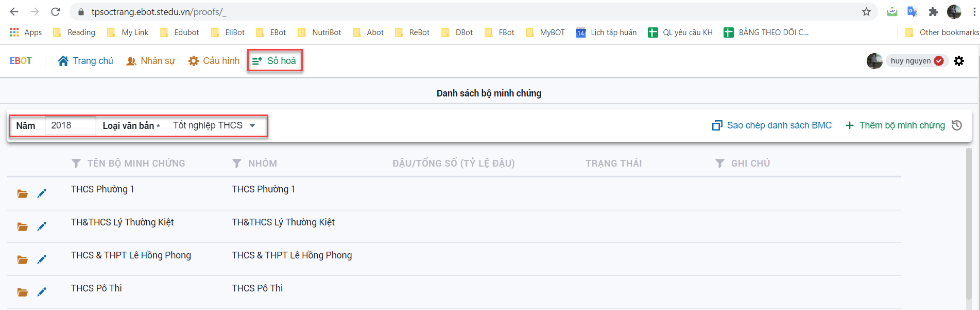Open the settings gear icon

point(959,61)
